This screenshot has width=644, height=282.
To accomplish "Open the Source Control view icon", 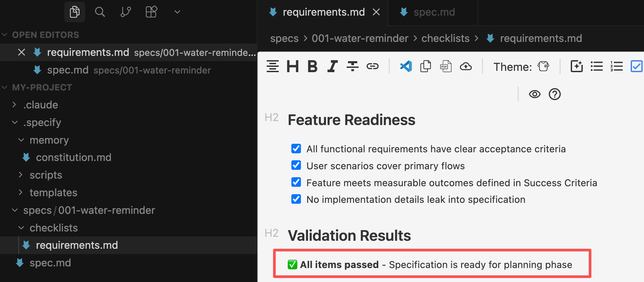I will [x=126, y=12].
